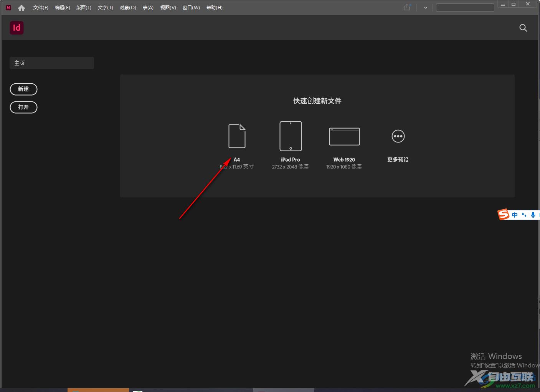Open the 版面(L) menu
Screen dimensions: 540x392
point(84,8)
